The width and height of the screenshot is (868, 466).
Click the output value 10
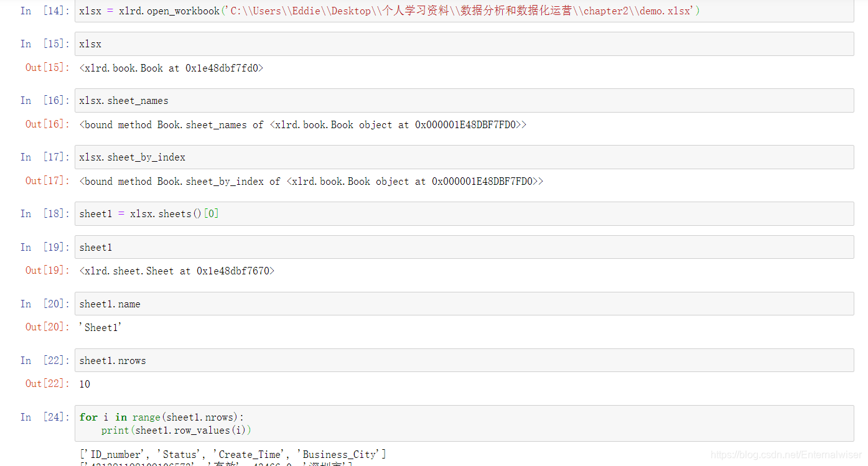(85, 384)
